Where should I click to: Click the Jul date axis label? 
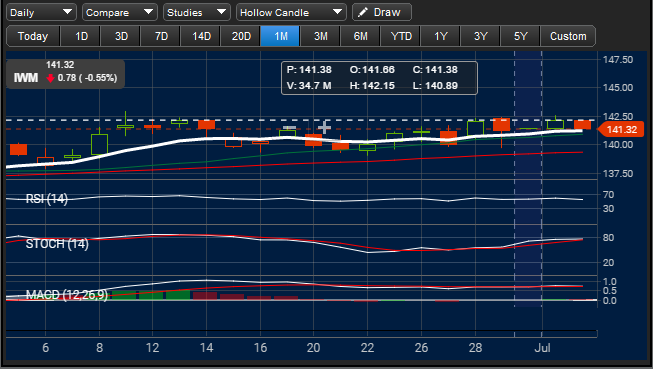(542, 348)
